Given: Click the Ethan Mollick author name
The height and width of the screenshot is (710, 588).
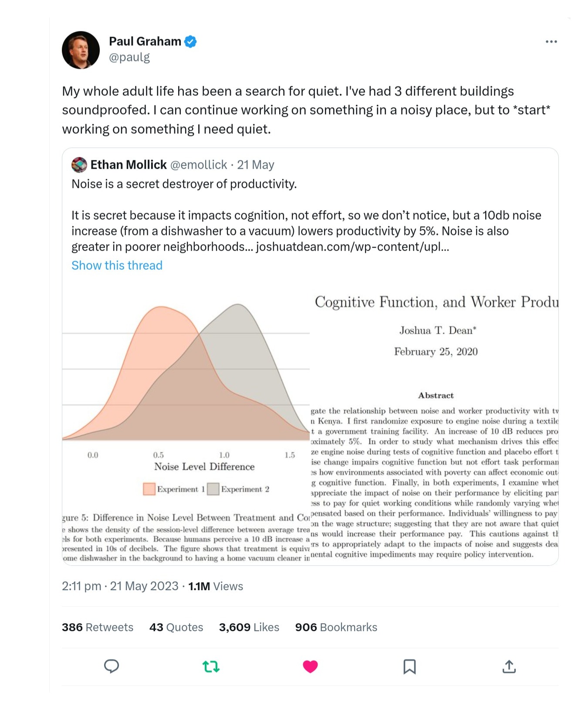Looking at the screenshot, I should (x=128, y=165).
